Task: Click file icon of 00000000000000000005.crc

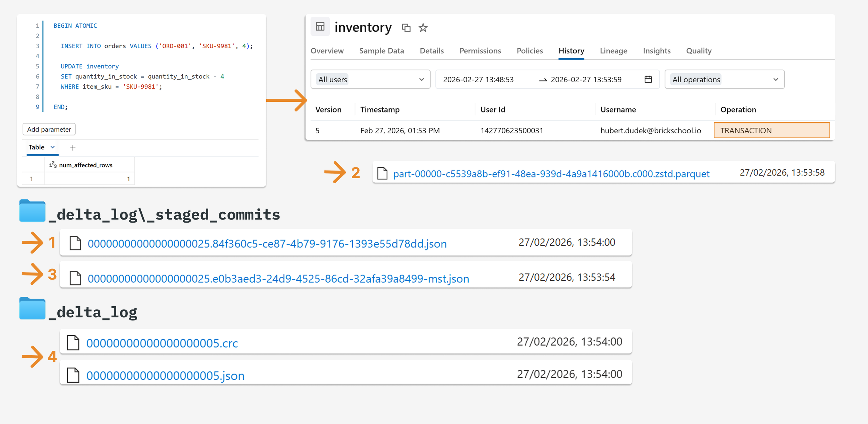Action: 73,343
